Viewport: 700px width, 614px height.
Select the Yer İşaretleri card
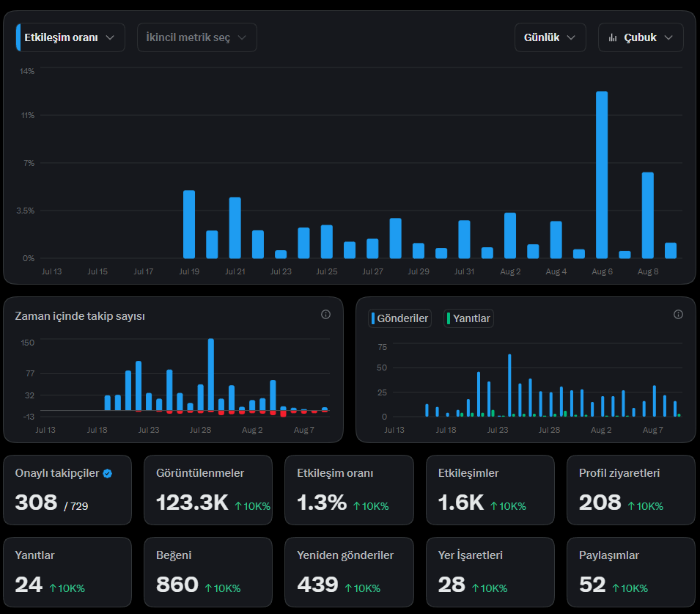490,572
